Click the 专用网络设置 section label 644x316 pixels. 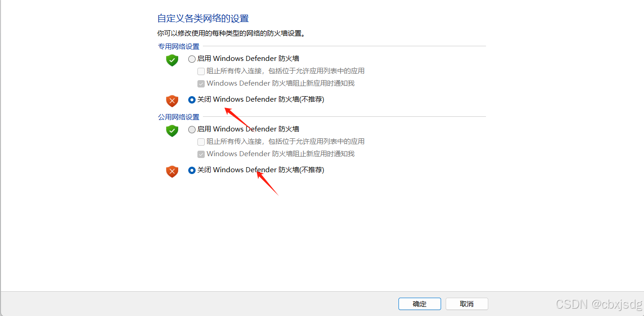click(179, 47)
